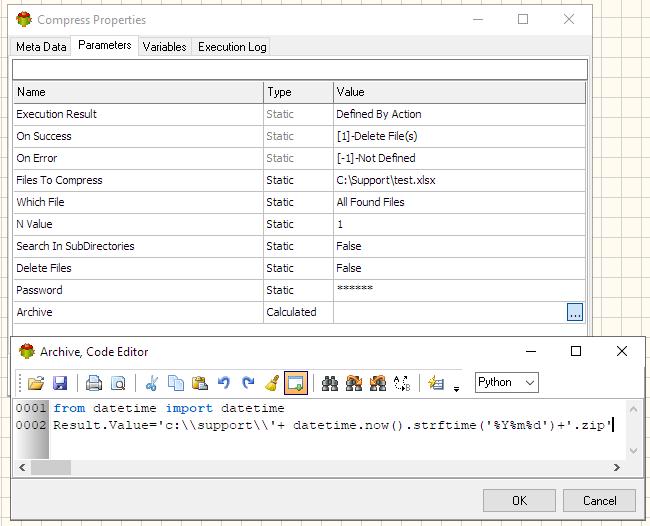650x526 pixels.
Task: Click the second binoculars Find Next icon
Action: pos(354,383)
